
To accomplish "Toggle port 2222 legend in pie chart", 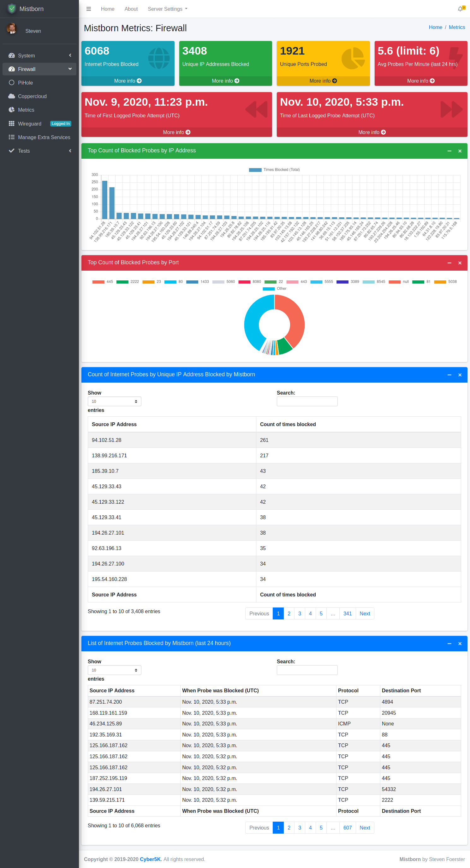I will [128, 282].
